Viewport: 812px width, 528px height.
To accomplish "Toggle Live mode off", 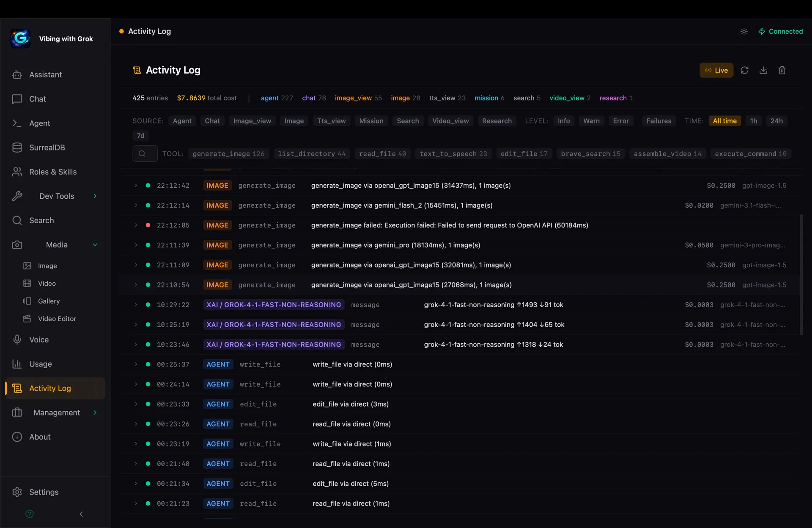I will (716, 70).
